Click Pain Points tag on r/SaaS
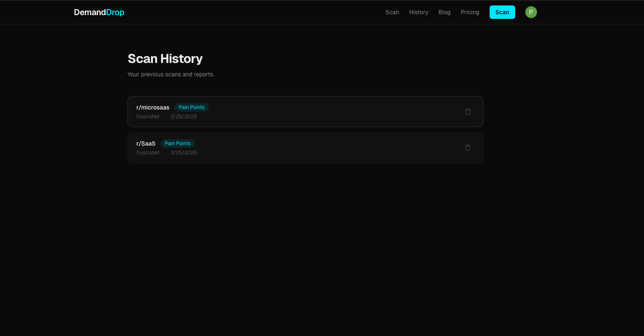The image size is (644, 336). (x=177, y=143)
